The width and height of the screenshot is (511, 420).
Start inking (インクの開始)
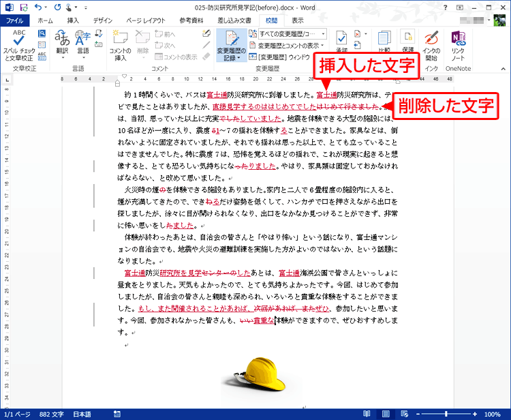click(x=431, y=45)
